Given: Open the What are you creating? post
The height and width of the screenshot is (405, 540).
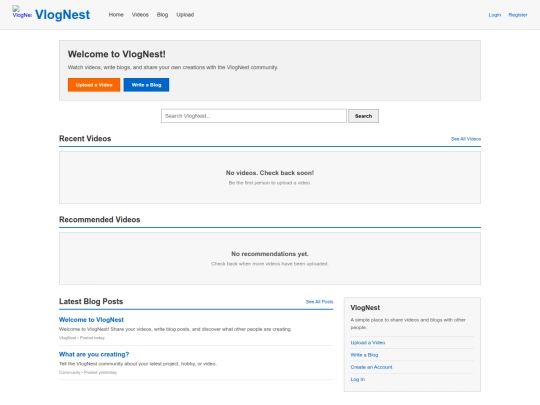Looking at the screenshot, I should click(94, 354).
